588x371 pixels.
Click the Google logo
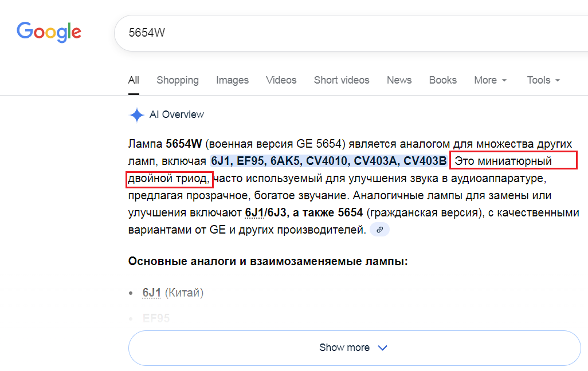(x=49, y=31)
